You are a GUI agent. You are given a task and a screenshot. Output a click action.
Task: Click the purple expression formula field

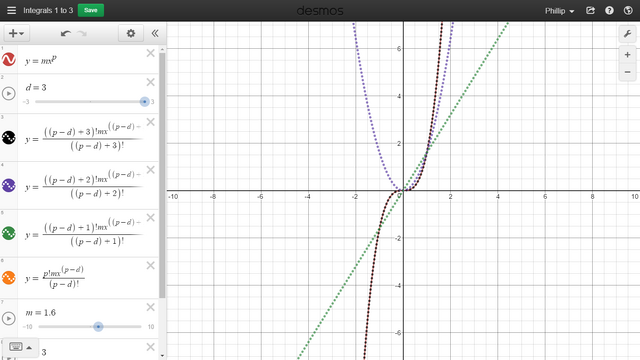[84, 186]
